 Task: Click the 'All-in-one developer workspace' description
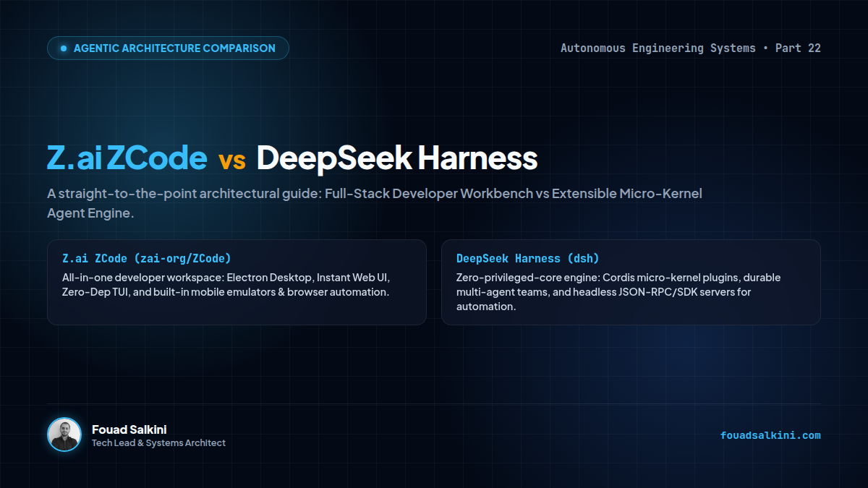226,285
